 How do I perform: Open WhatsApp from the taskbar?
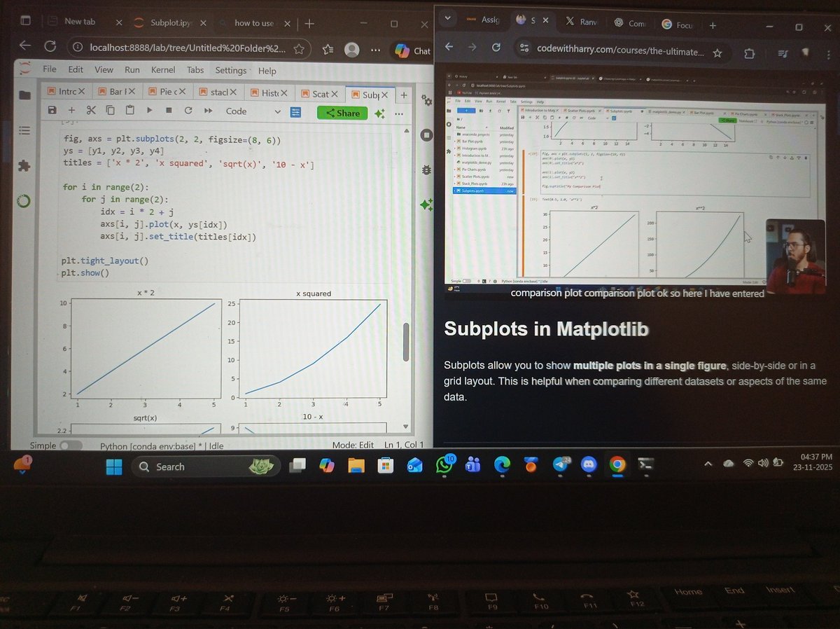444,465
